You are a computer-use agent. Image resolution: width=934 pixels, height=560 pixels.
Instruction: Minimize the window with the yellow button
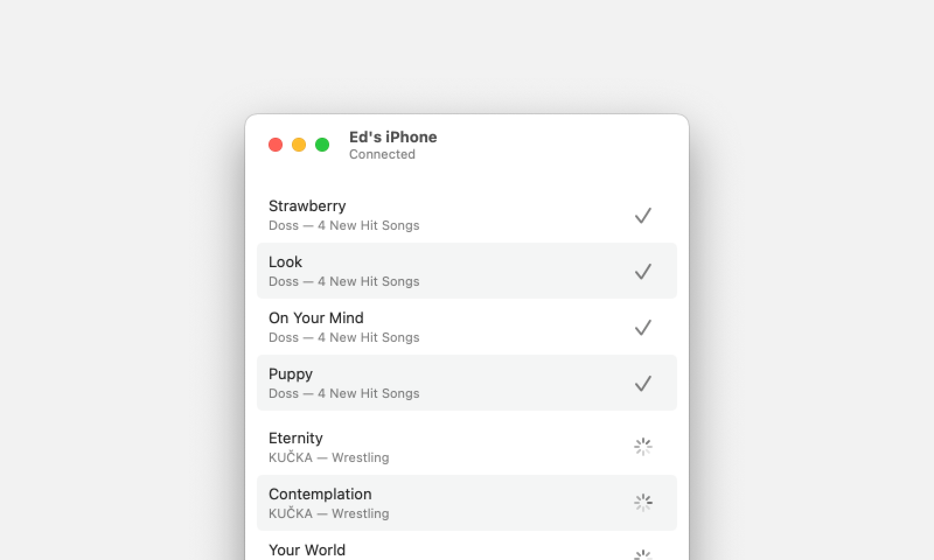[299, 145]
